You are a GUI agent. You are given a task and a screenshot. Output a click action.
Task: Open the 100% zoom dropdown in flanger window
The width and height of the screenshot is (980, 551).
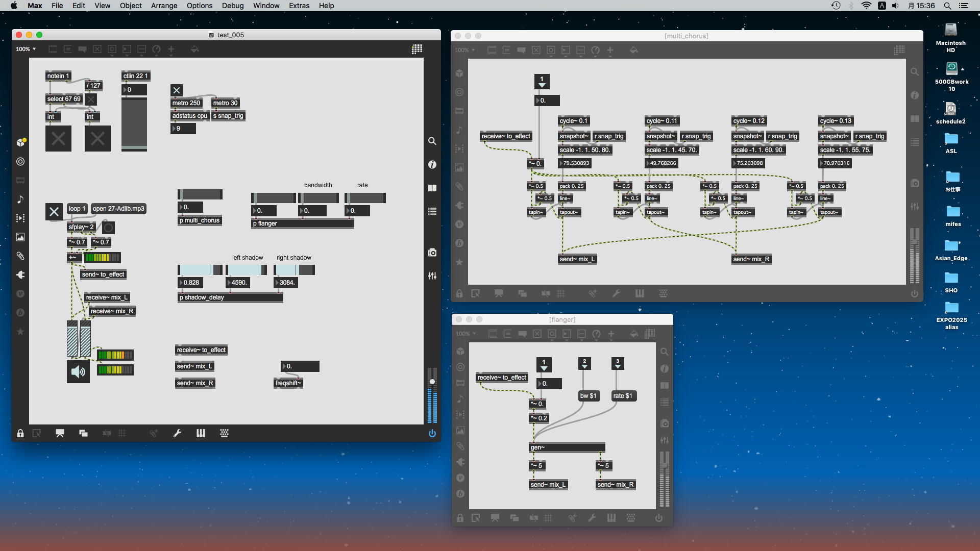(x=465, y=334)
